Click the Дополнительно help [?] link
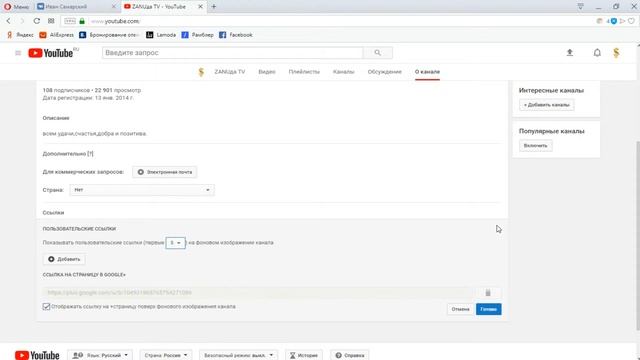 tap(90, 153)
